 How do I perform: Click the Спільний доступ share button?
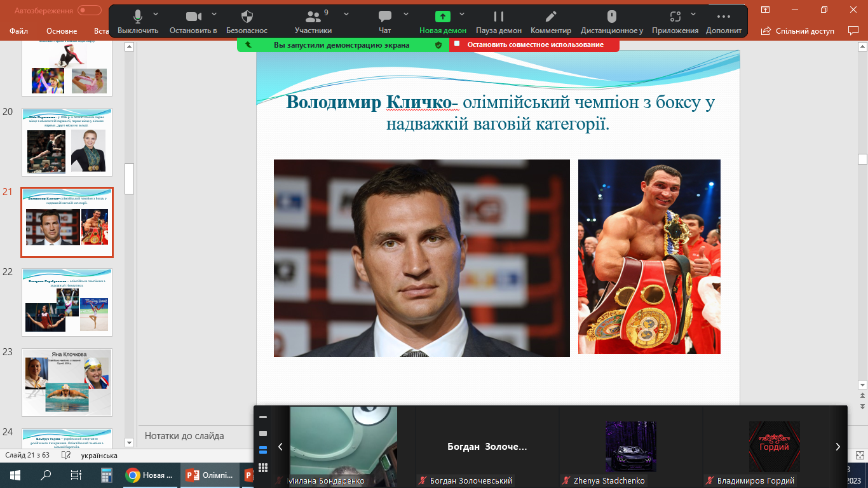tap(798, 30)
